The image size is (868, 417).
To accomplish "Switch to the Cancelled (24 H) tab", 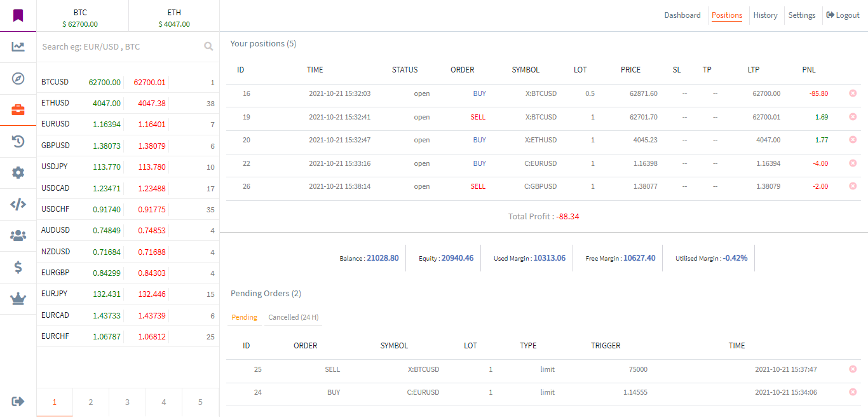I will [x=293, y=317].
